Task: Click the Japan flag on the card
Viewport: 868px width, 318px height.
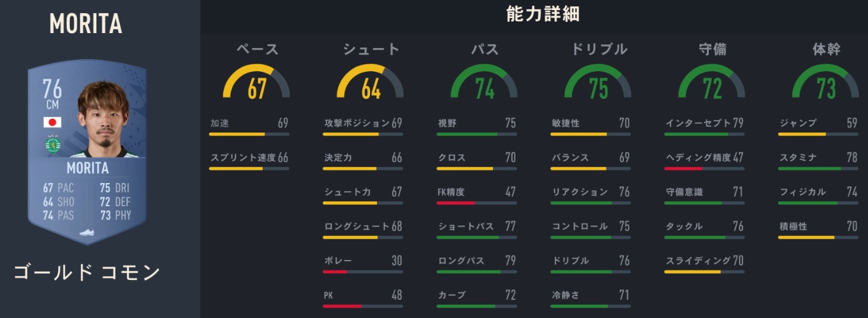Action: pyautogui.click(x=52, y=122)
